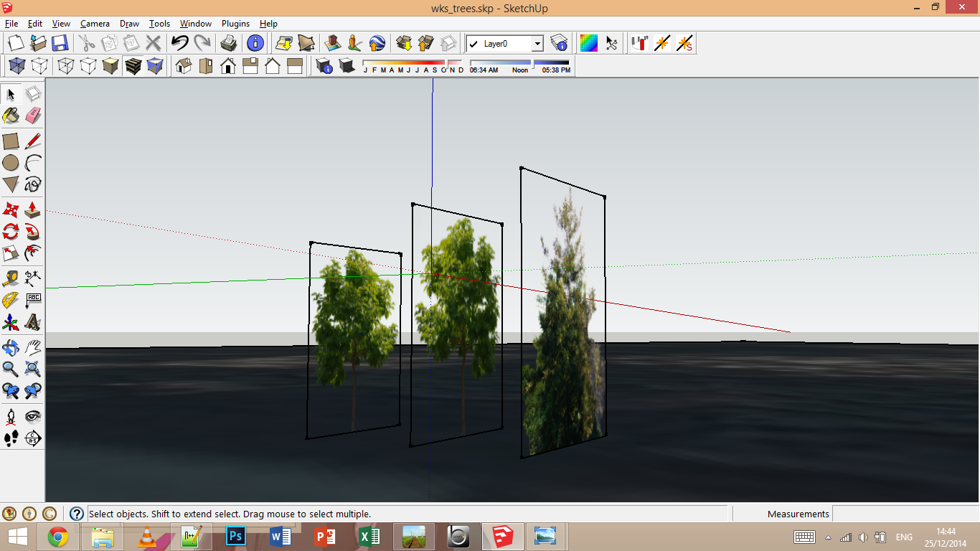The width and height of the screenshot is (980, 551).
Task: Select the Dimension tool
Action: tap(33, 279)
